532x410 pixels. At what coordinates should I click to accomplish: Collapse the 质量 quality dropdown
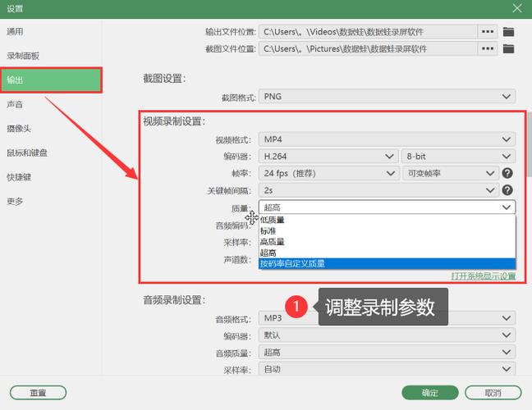point(388,207)
